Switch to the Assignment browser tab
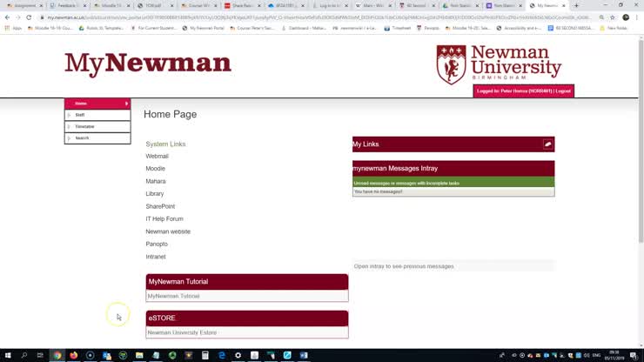This screenshot has width=644, height=362. (x=23, y=6)
